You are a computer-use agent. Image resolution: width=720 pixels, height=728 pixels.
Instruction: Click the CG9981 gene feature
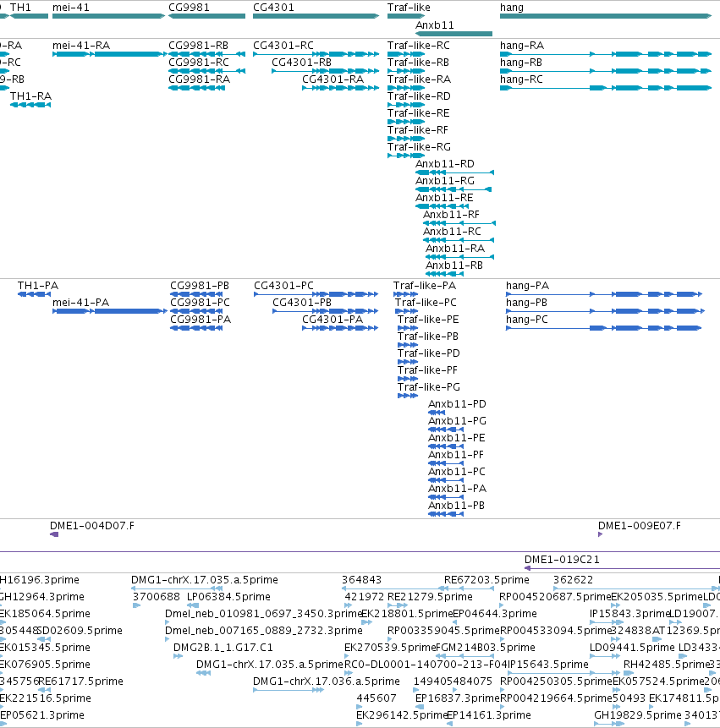click(x=206, y=16)
